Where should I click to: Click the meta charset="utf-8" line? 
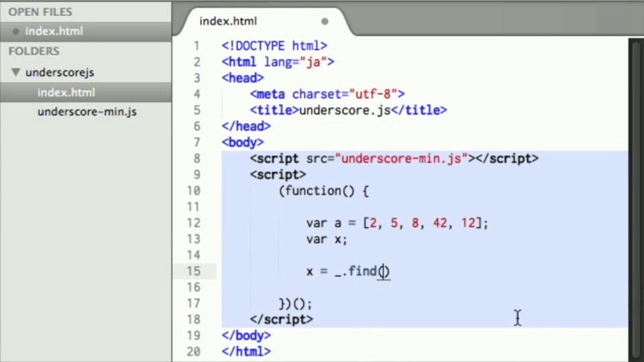click(x=327, y=94)
